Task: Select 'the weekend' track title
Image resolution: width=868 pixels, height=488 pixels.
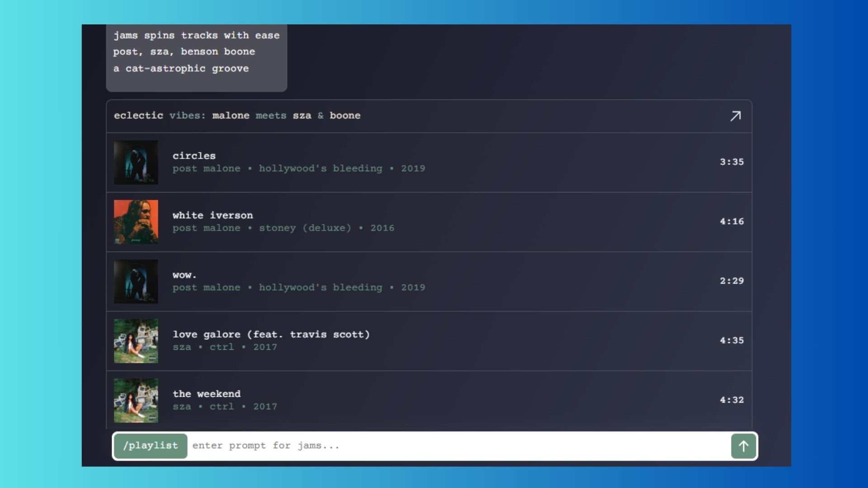Action: [206, 394]
